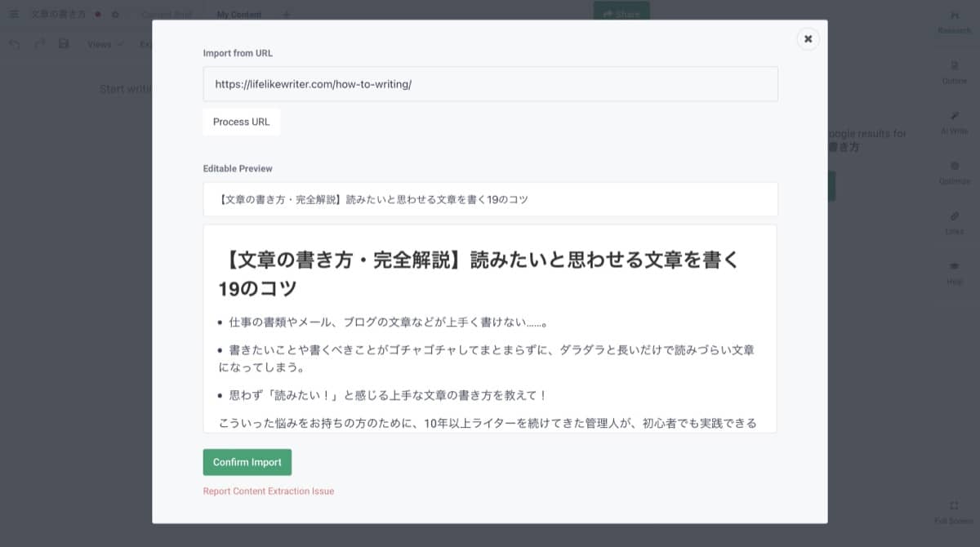
Task: Open the hamburger menu top left
Action: (14, 14)
